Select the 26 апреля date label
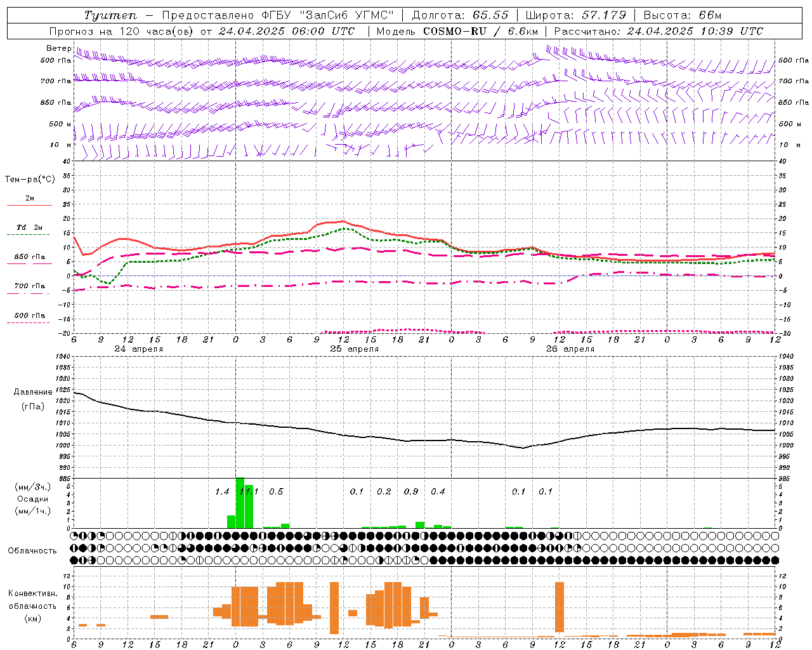 [570, 349]
